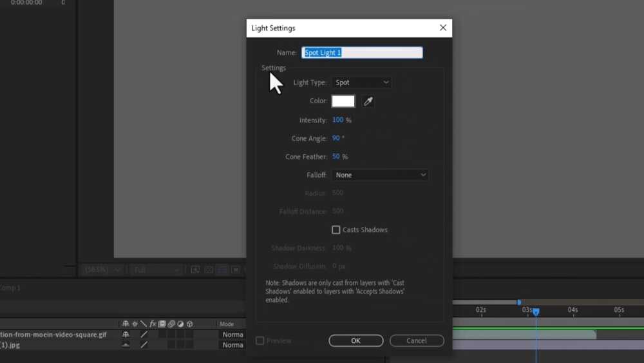Click the fx Effects column header icon
Screen dimensions: 644x363
[153, 324]
